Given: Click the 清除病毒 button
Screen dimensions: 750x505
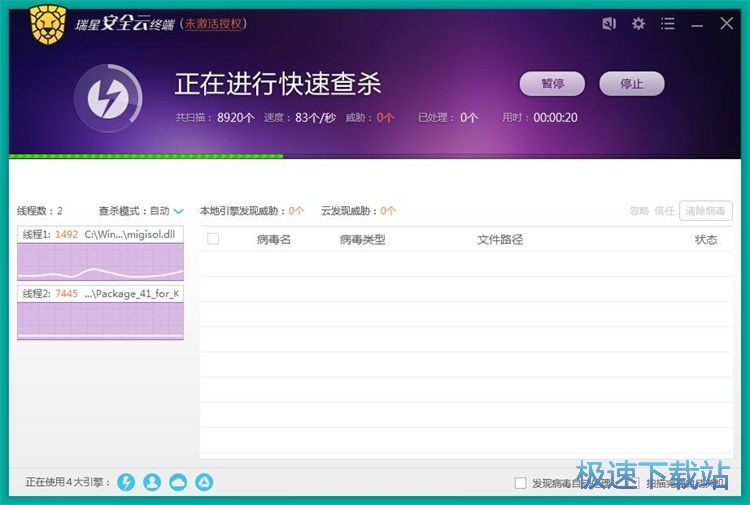Looking at the screenshot, I should click(x=706, y=211).
